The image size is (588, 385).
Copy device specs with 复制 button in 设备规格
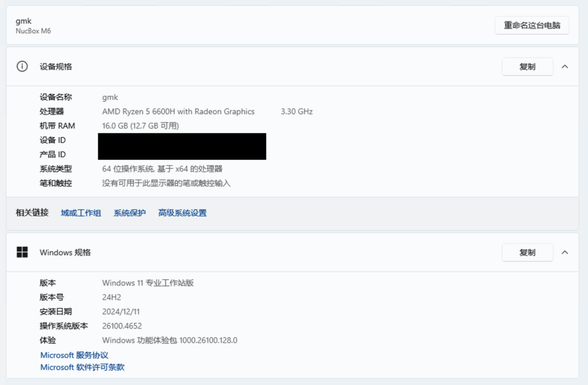point(527,67)
